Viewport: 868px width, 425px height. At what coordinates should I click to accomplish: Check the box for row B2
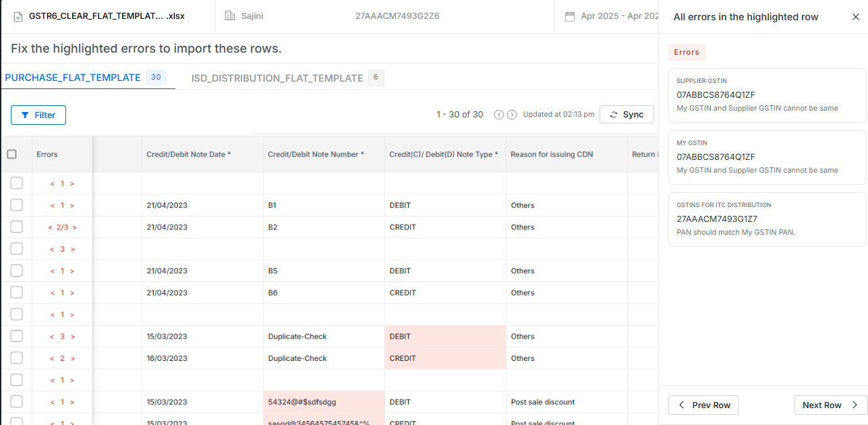pyautogui.click(x=16, y=227)
